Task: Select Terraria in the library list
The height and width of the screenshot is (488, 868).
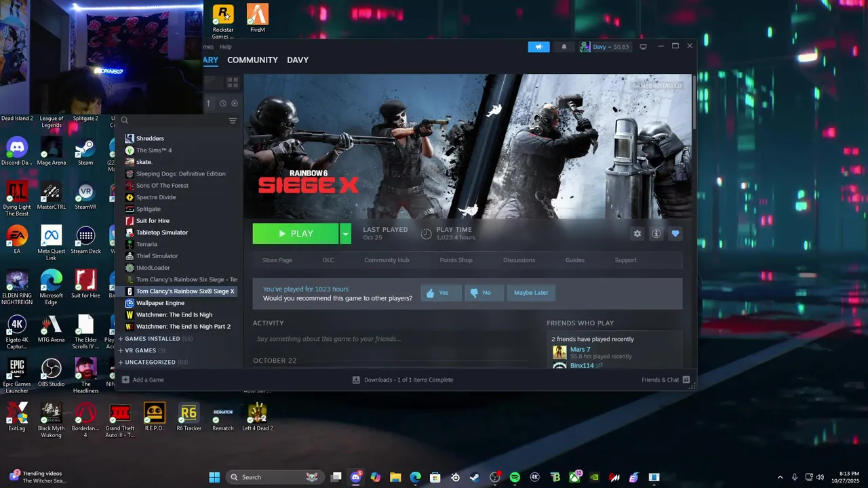Action: coord(146,244)
